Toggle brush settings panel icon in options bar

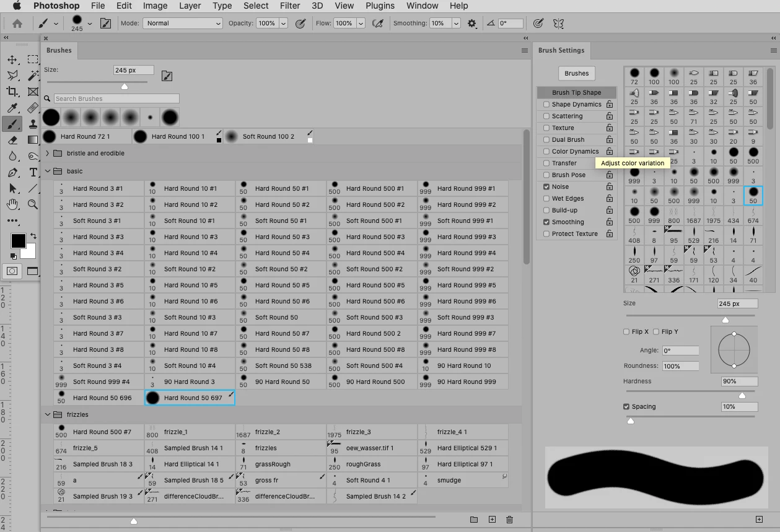pyautogui.click(x=106, y=23)
